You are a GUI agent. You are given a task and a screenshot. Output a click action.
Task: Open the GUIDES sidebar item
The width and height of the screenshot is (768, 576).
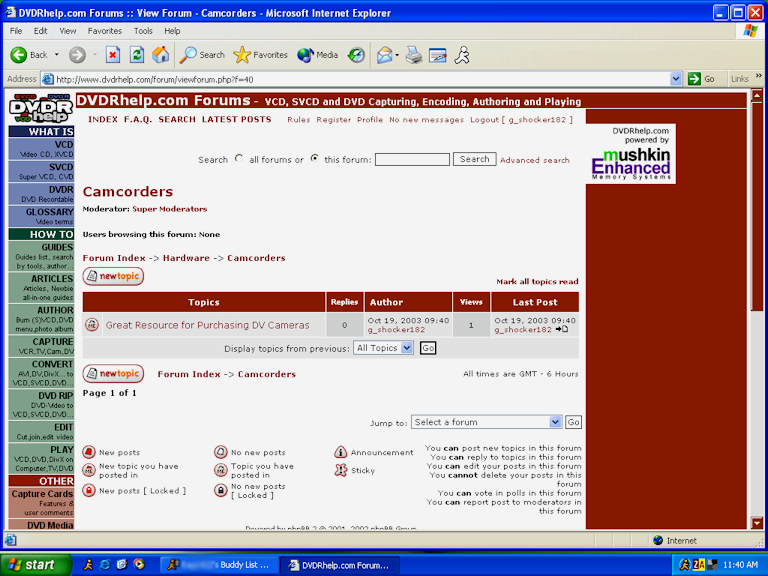(x=41, y=256)
